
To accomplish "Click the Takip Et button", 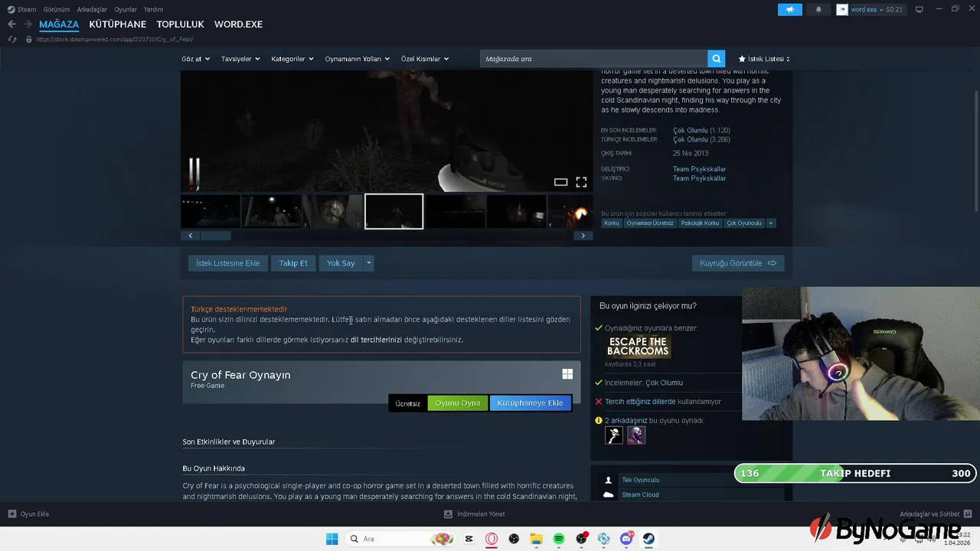I will click(x=293, y=263).
